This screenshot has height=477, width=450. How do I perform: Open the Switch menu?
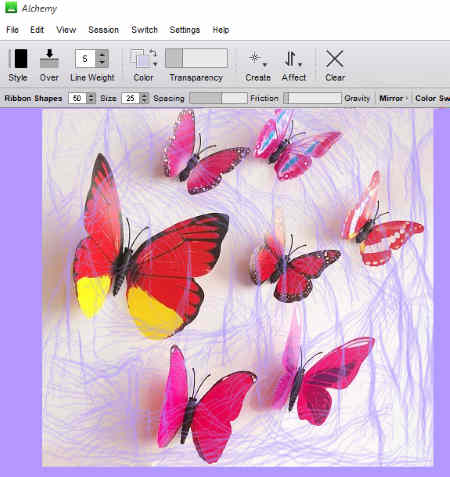pyautogui.click(x=144, y=30)
